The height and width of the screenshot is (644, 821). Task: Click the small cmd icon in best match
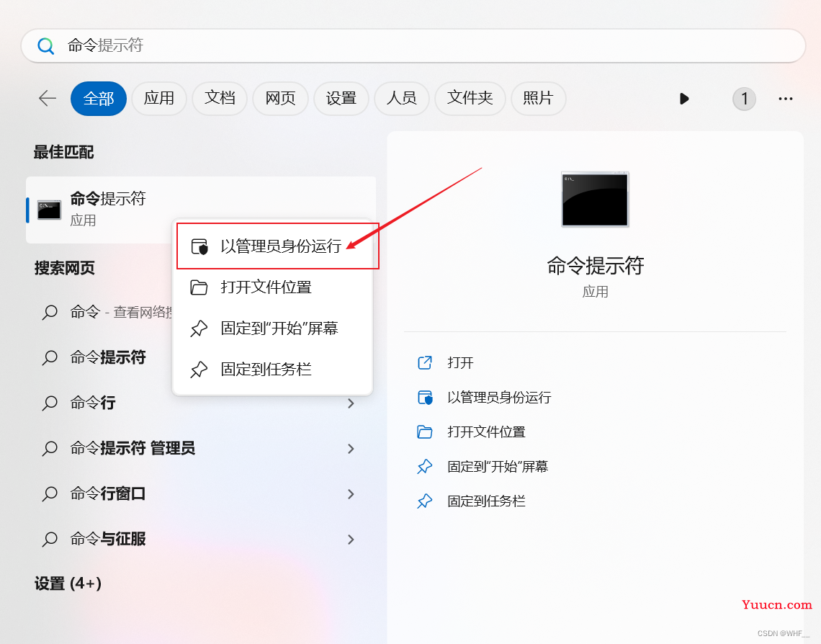(x=49, y=210)
